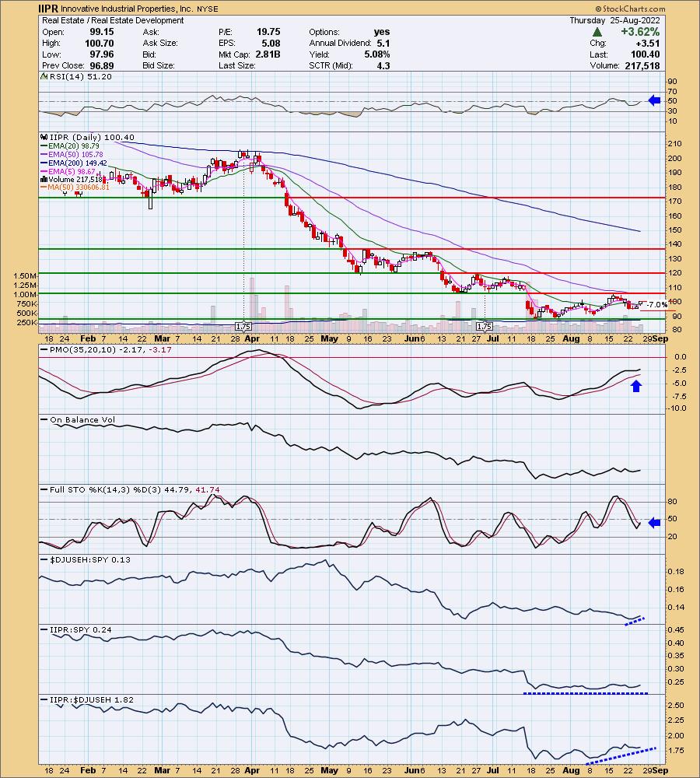The width and height of the screenshot is (700, 778).
Task: Click the IIPR ticker symbol in header
Action: click(49, 9)
